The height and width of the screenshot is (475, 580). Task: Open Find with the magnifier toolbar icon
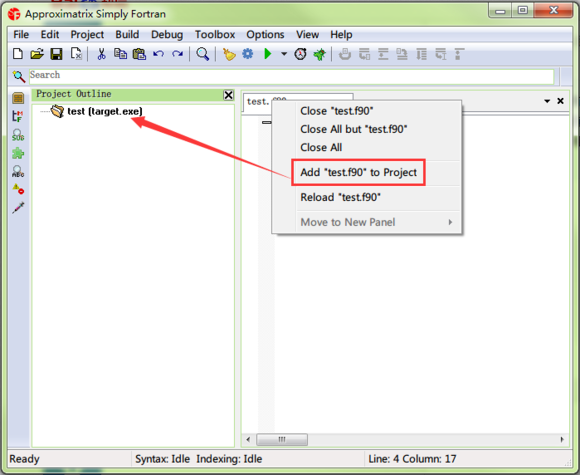coord(202,54)
